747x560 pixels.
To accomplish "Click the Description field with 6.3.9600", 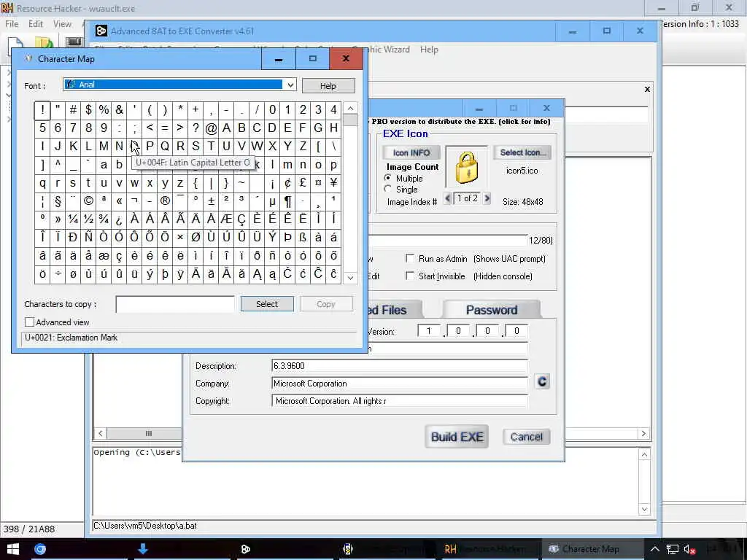I will (399, 366).
